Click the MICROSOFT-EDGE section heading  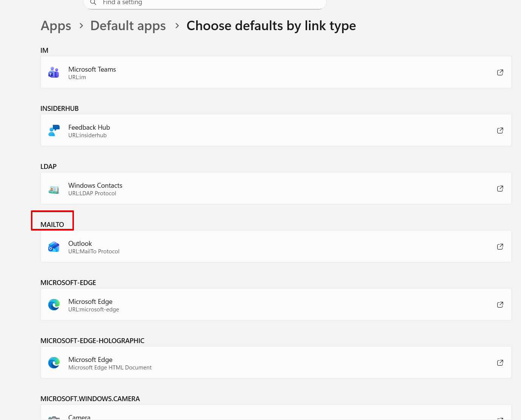pyautogui.click(x=68, y=283)
